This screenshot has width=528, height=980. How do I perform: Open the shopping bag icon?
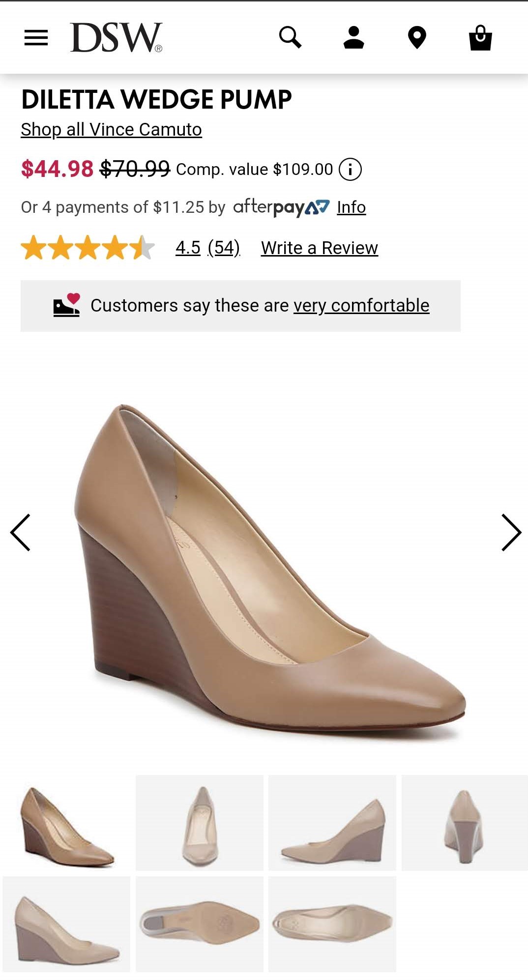(x=480, y=37)
